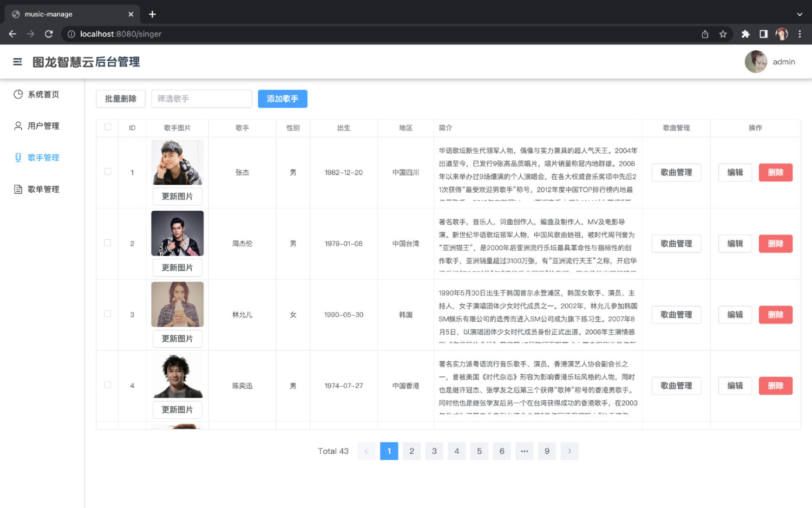Image resolution: width=812 pixels, height=508 pixels.
Task: Click previous page left arrow
Action: pyautogui.click(x=366, y=451)
